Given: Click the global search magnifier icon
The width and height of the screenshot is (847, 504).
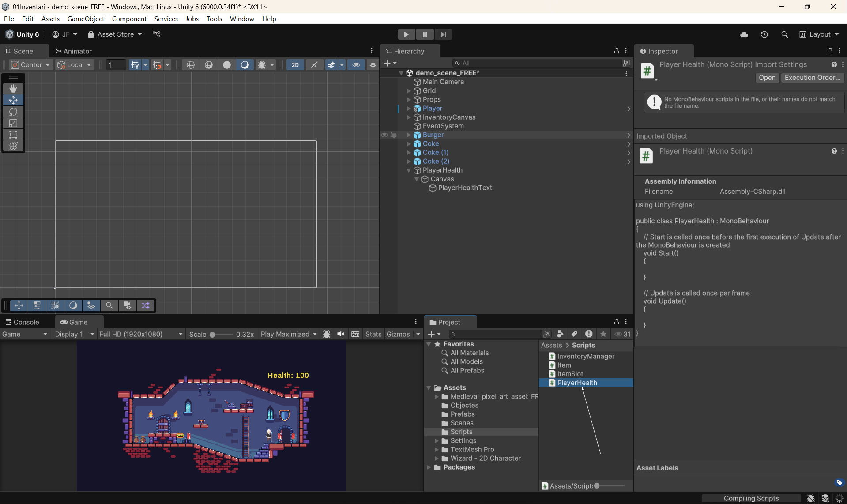Looking at the screenshot, I should click(784, 34).
